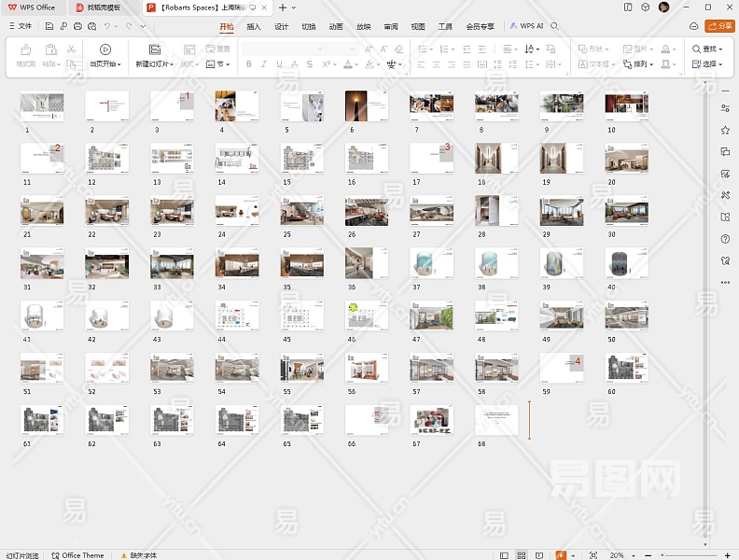
Task: Click the 缺失字体 missing fonts warning
Action: (138, 555)
